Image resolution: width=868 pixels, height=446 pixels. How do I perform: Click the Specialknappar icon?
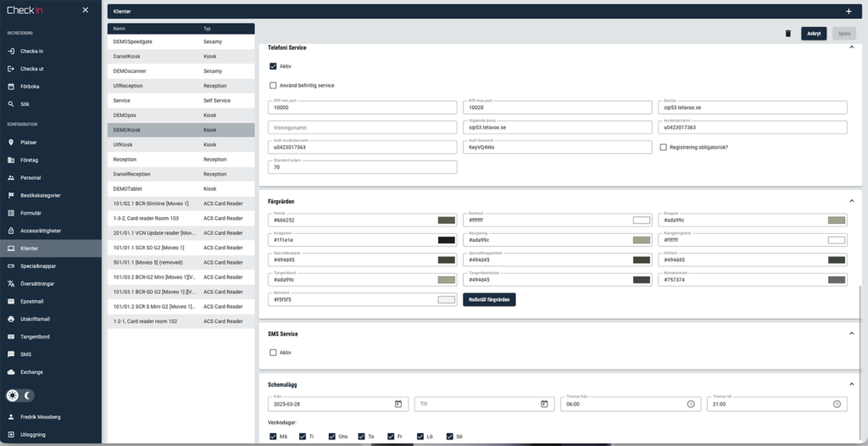(x=11, y=266)
